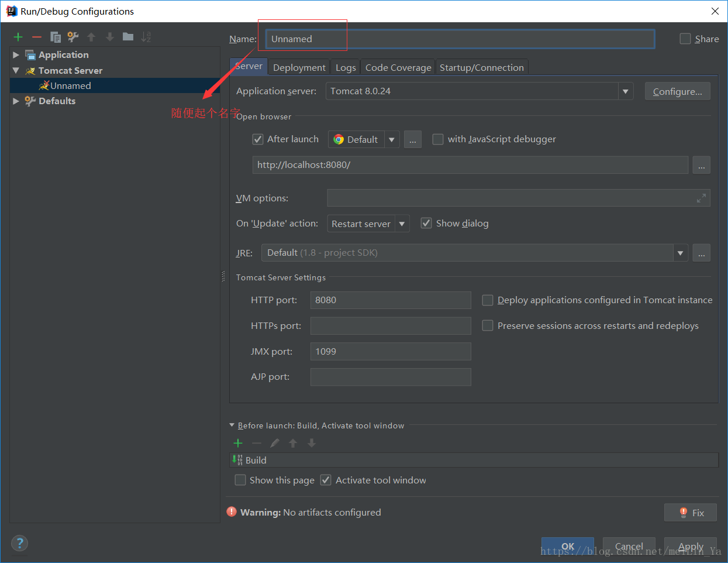This screenshot has width=728, height=563.
Task: Uncheck Activate tool window
Action: click(326, 480)
